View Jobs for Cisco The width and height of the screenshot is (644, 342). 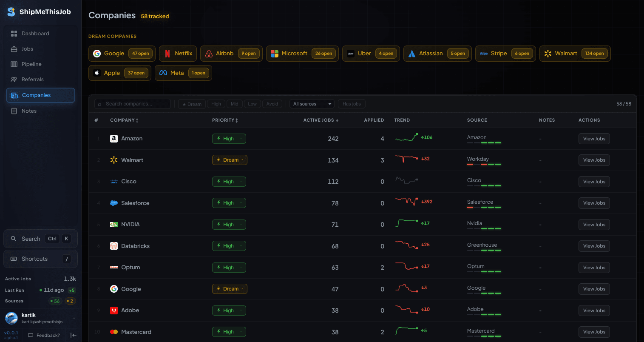coord(594,182)
